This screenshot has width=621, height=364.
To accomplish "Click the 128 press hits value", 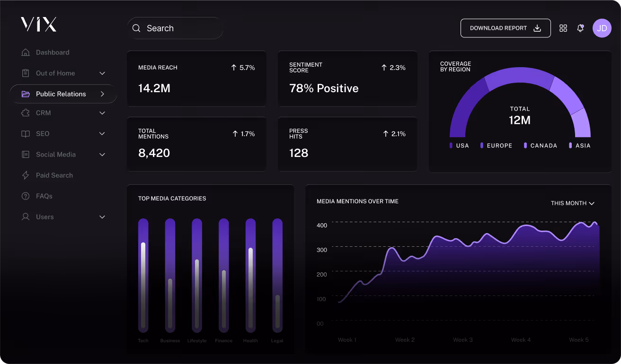I will click(299, 153).
